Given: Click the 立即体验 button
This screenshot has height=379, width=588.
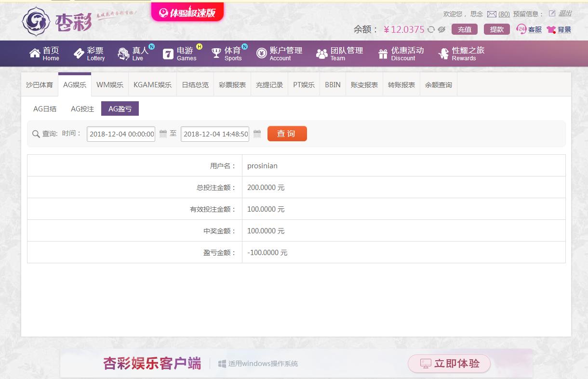Looking at the screenshot, I should pyautogui.click(x=449, y=364).
